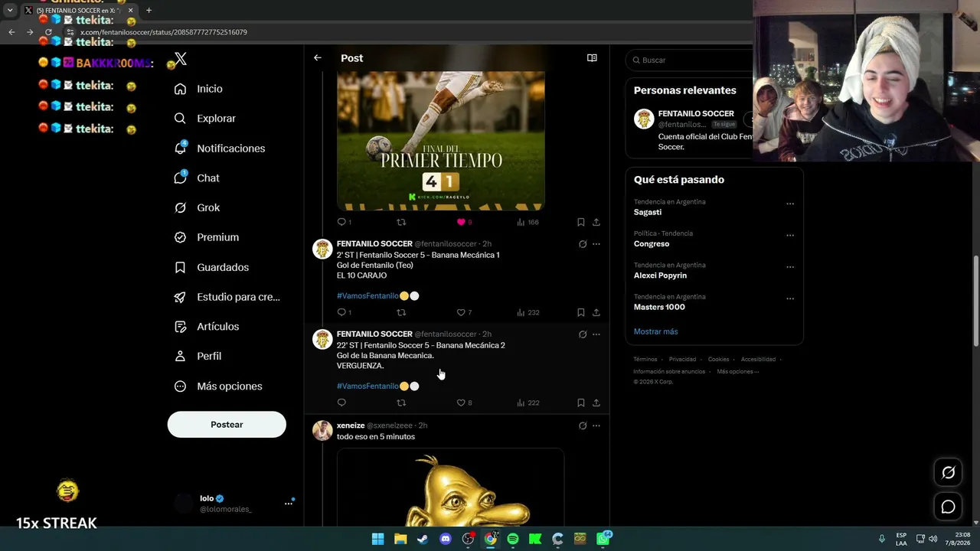Open Notificaciones in the sidebar
Viewport: 980px width, 551px height.
[x=220, y=148]
